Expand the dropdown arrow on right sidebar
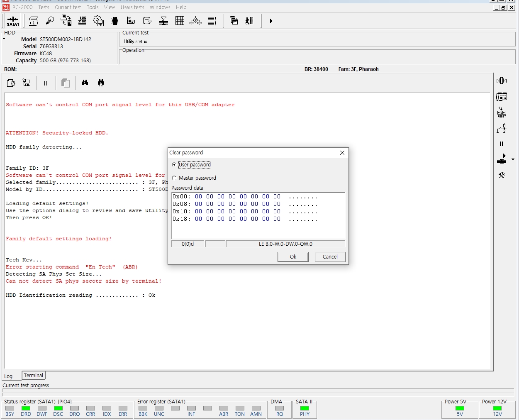 (513, 159)
